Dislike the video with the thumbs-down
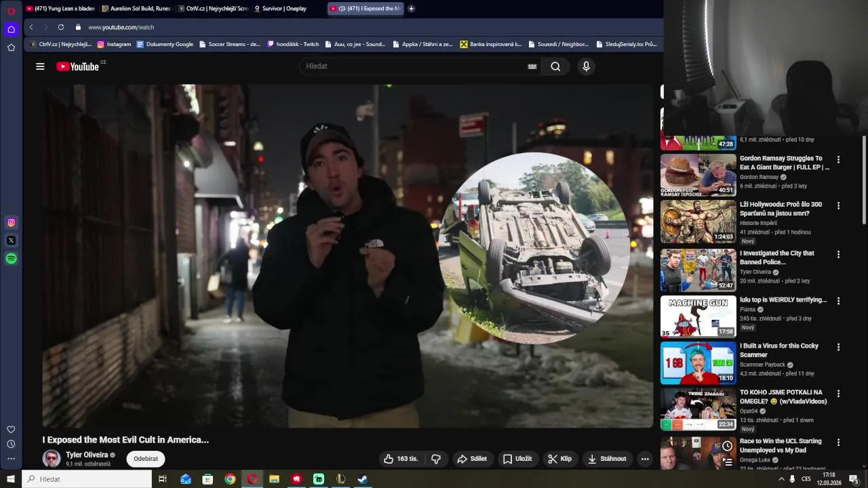The width and height of the screenshot is (868, 488). pyautogui.click(x=436, y=459)
